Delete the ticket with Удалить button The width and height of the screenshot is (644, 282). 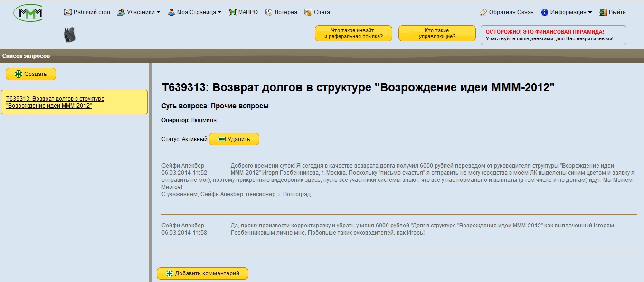[x=234, y=139]
